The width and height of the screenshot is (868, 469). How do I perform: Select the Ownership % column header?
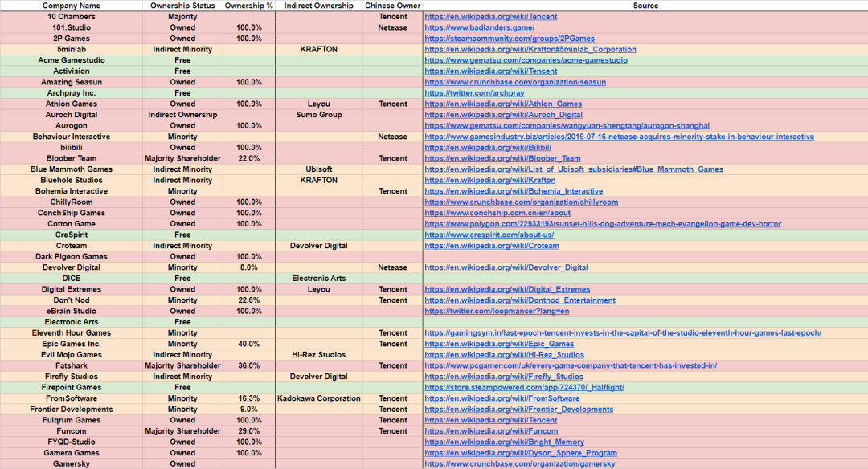pos(248,6)
